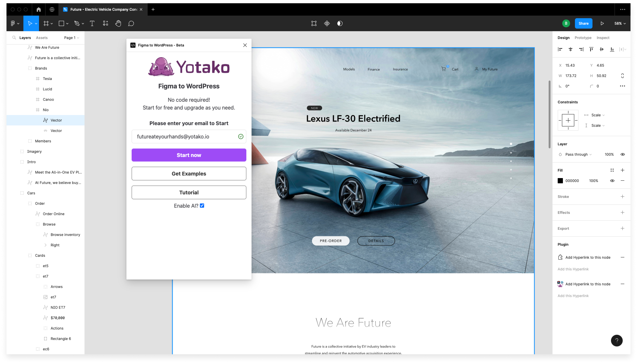
Task: Open the Page 1 dropdown
Action: (x=71, y=38)
